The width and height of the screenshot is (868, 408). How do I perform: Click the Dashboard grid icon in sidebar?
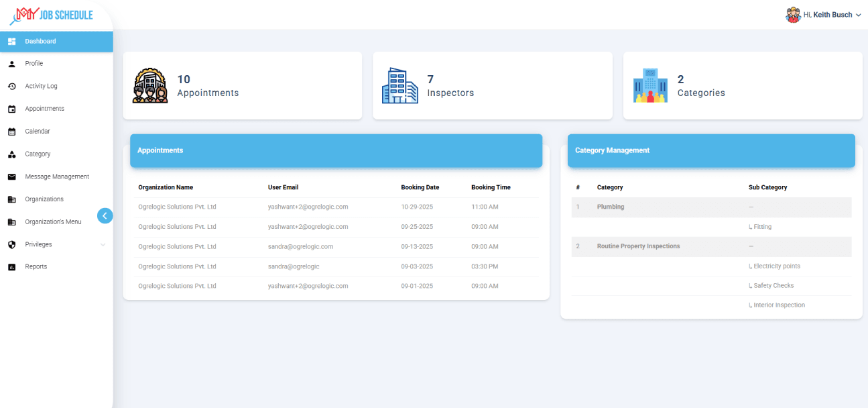[x=11, y=42]
